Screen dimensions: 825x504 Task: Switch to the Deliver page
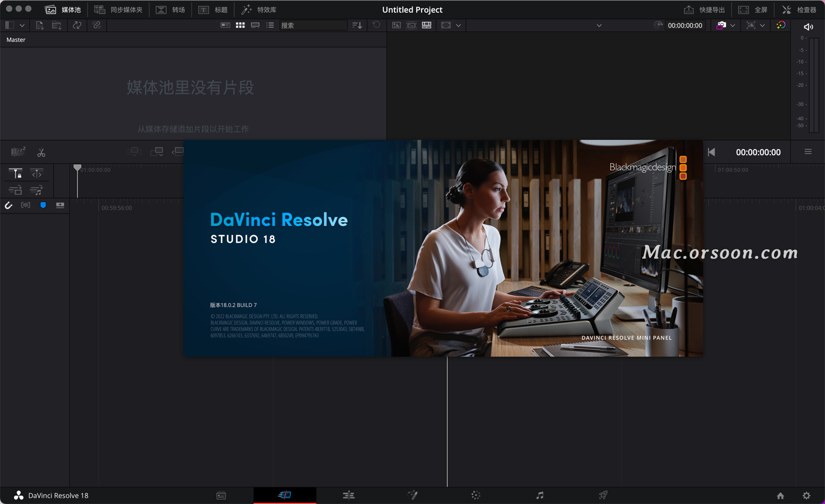click(603, 495)
